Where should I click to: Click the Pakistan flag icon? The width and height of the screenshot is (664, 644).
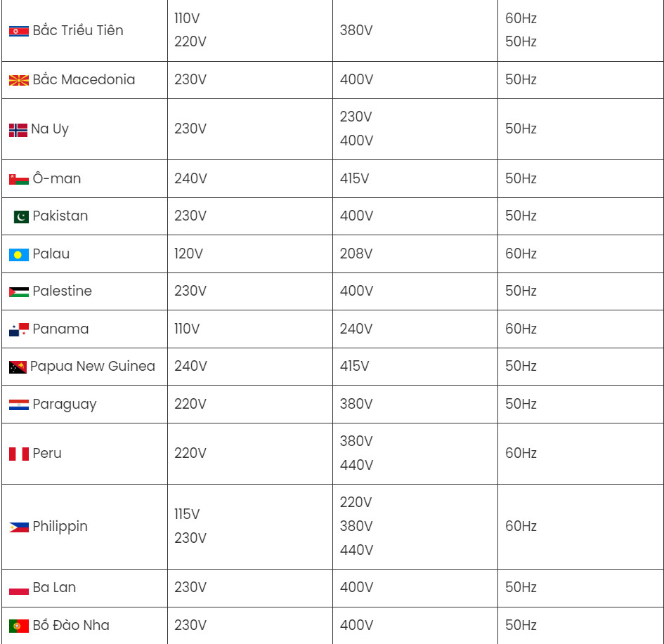point(21,216)
